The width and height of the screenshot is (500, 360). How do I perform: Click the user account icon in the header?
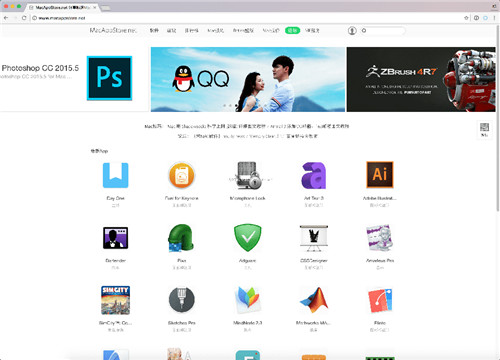click(352, 31)
